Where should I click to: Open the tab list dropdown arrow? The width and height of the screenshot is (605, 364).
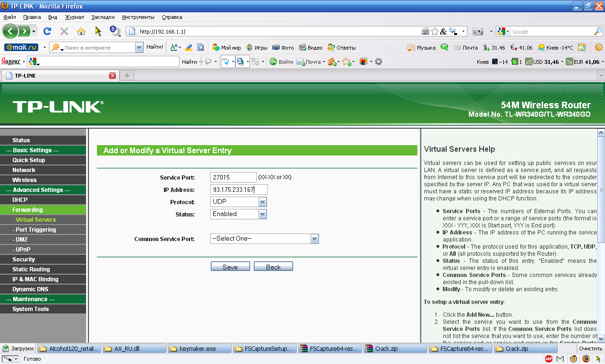tap(601, 76)
